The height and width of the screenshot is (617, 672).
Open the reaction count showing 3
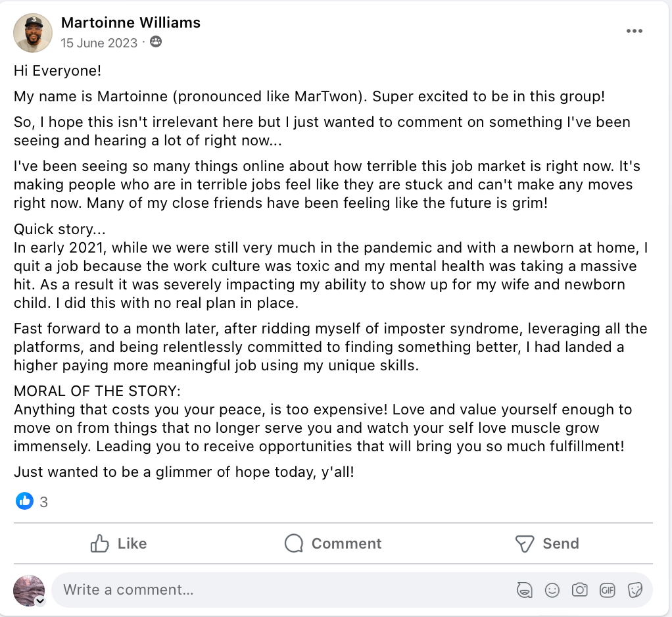coord(44,503)
